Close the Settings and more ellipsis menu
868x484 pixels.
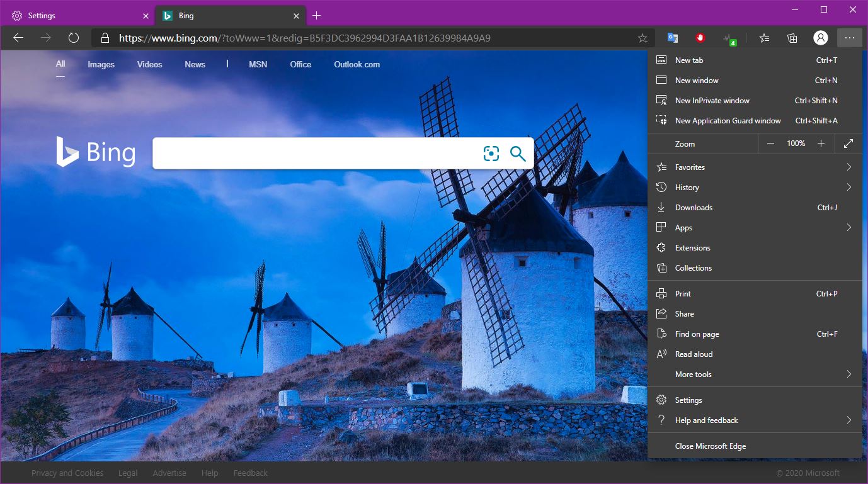point(850,38)
